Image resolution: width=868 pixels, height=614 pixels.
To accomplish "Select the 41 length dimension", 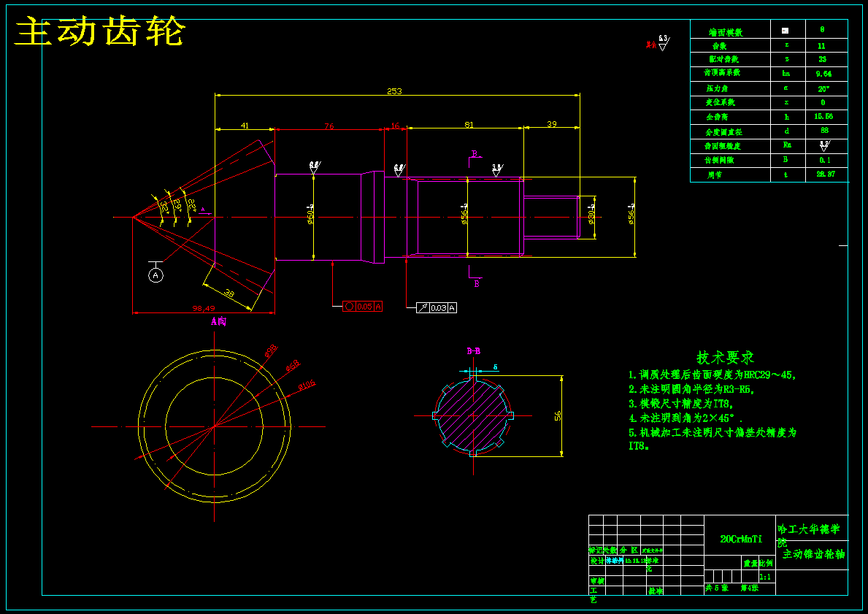I will click(x=245, y=126).
